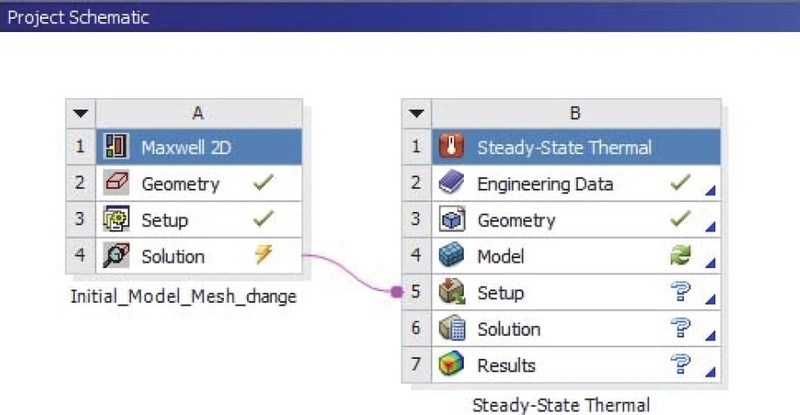Click the Model mesh cube icon

[x=451, y=257]
